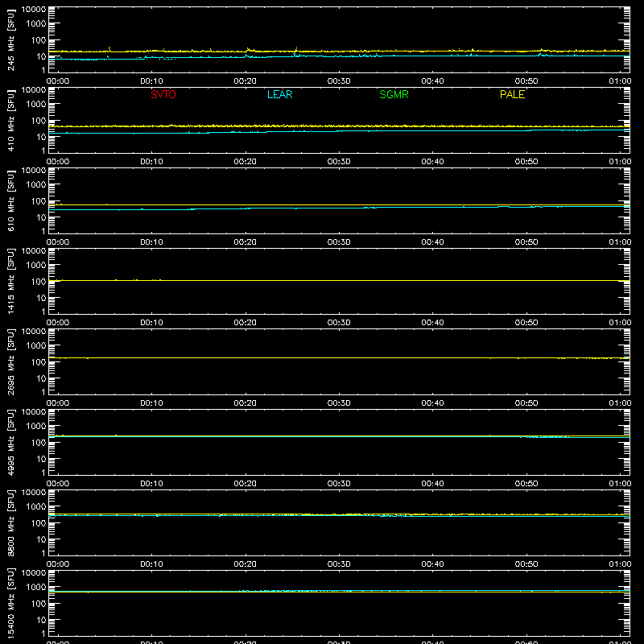This screenshot has width=644, height=644.
Task: Click the 1000 tick label on 15400 MHz axis
Action: (x=36, y=588)
